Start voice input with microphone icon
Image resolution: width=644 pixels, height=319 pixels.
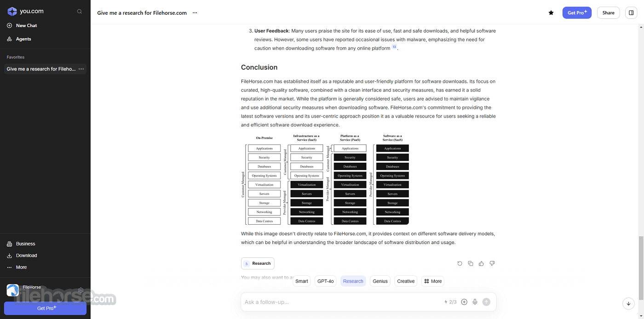coord(475,302)
